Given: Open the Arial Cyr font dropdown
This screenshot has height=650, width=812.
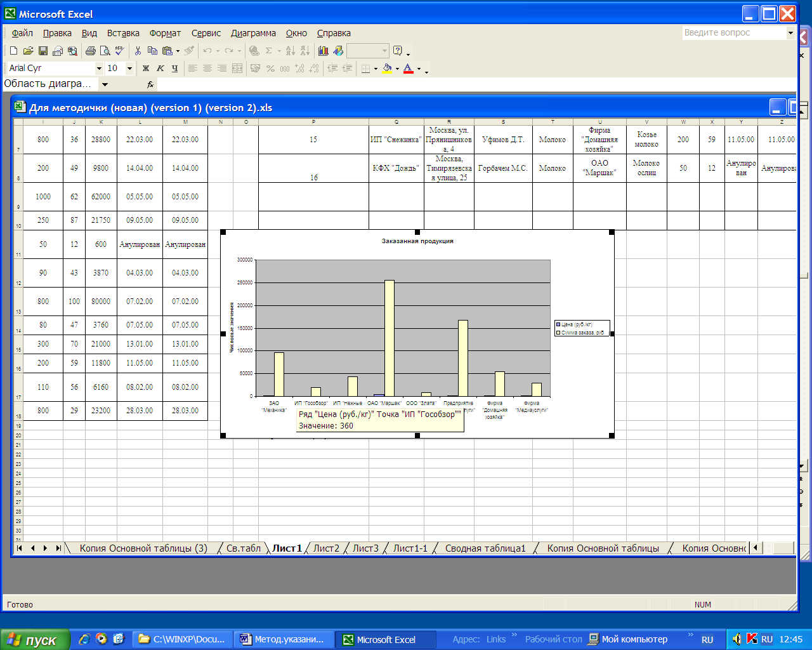Looking at the screenshot, I should click(99, 68).
